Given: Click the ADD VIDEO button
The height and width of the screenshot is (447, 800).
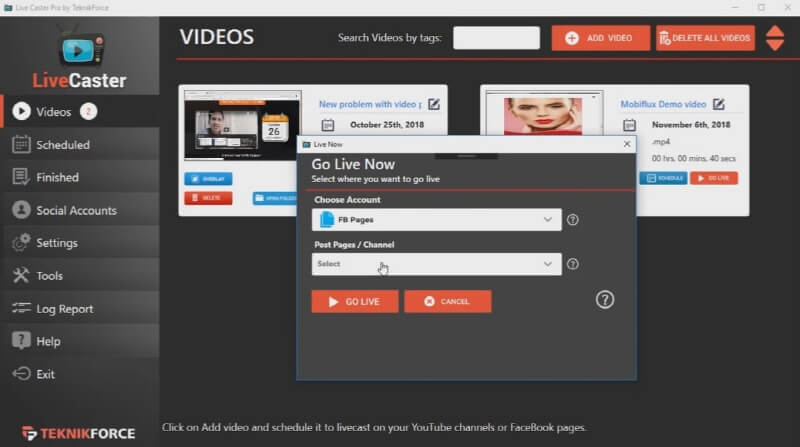Looking at the screenshot, I should (601, 38).
